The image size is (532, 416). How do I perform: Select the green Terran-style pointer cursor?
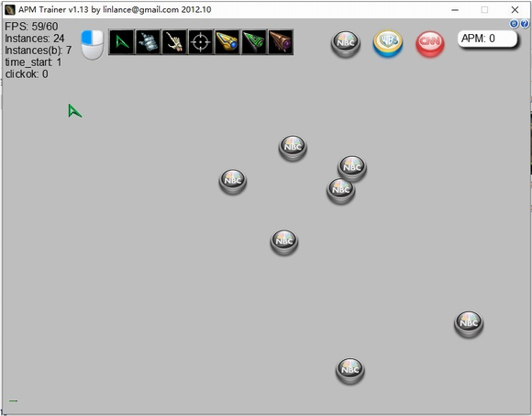pyautogui.click(x=254, y=42)
